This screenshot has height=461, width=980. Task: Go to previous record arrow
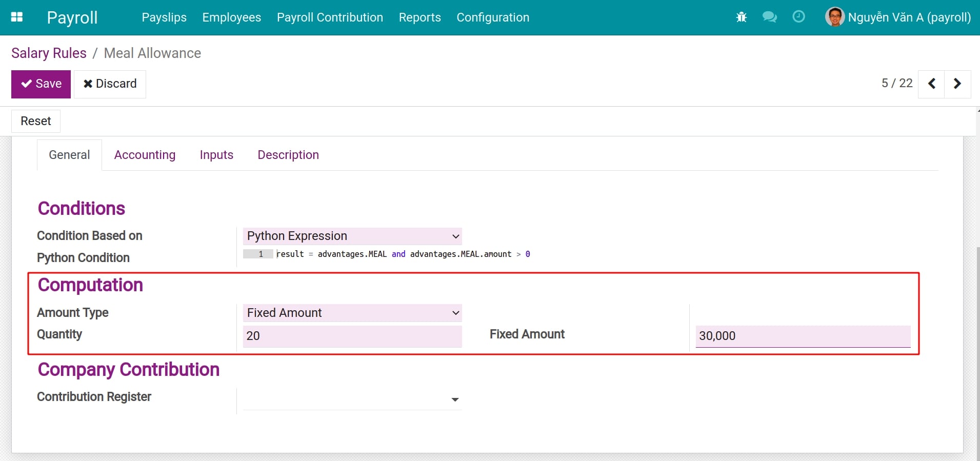932,84
